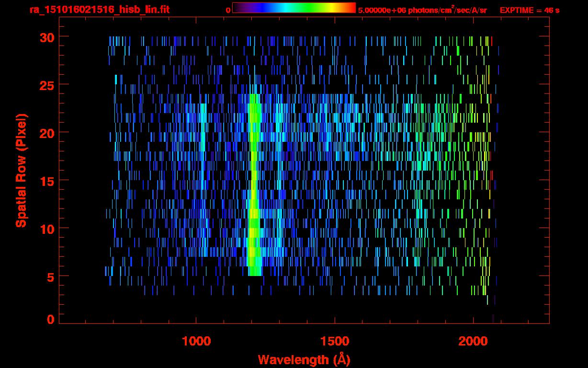The height and width of the screenshot is (368, 588).
Task: Click the Spatial Row (Pixel) axis title
Action: 21,171
